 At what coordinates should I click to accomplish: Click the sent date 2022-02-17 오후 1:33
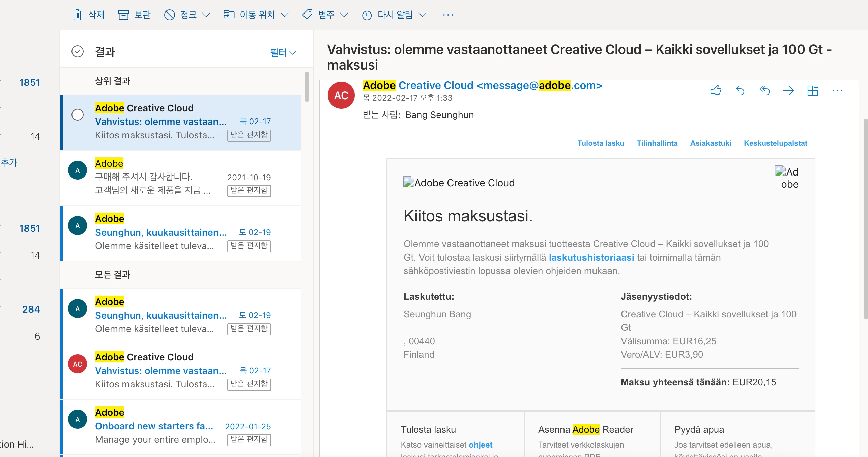pos(407,98)
